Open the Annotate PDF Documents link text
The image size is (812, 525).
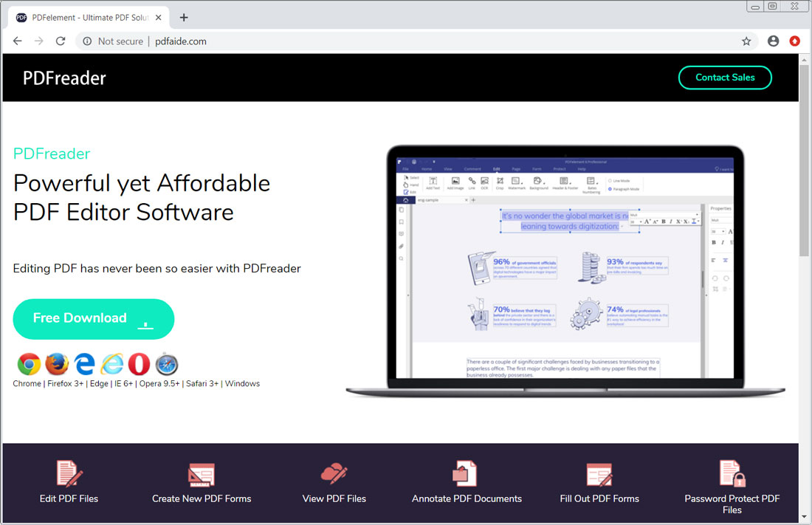pyautogui.click(x=467, y=498)
